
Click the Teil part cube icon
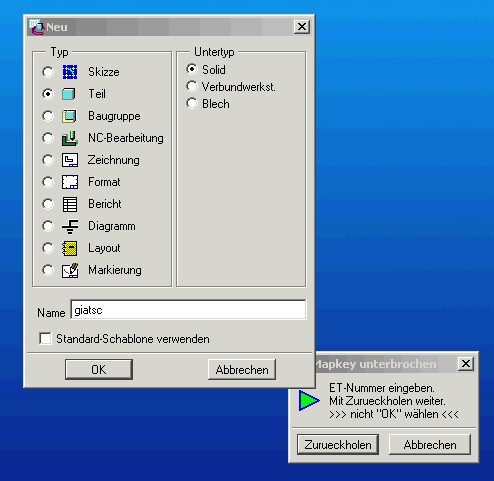tap(69, 94)
